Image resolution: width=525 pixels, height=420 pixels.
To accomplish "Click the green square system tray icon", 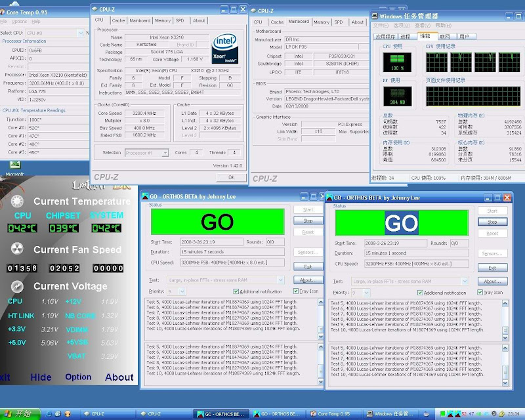I will [x=442, y=414].
